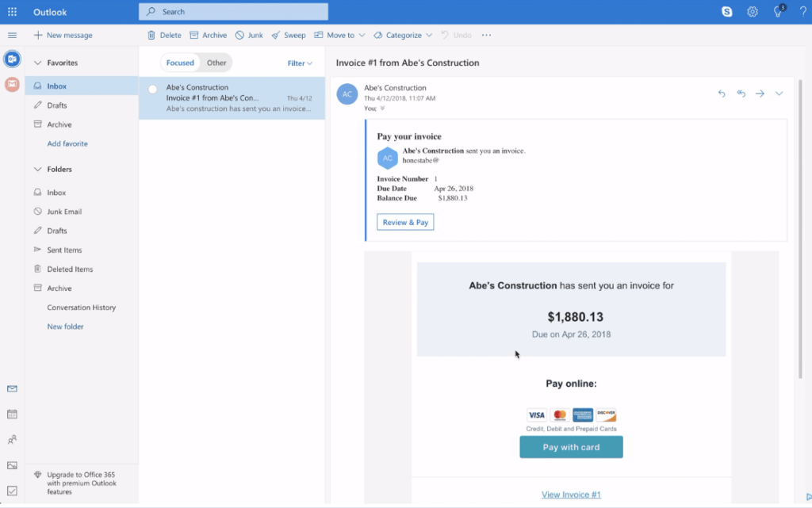Open the help question mark icon
The height and width of the screenshot is (508, 812).
point(803,11)
